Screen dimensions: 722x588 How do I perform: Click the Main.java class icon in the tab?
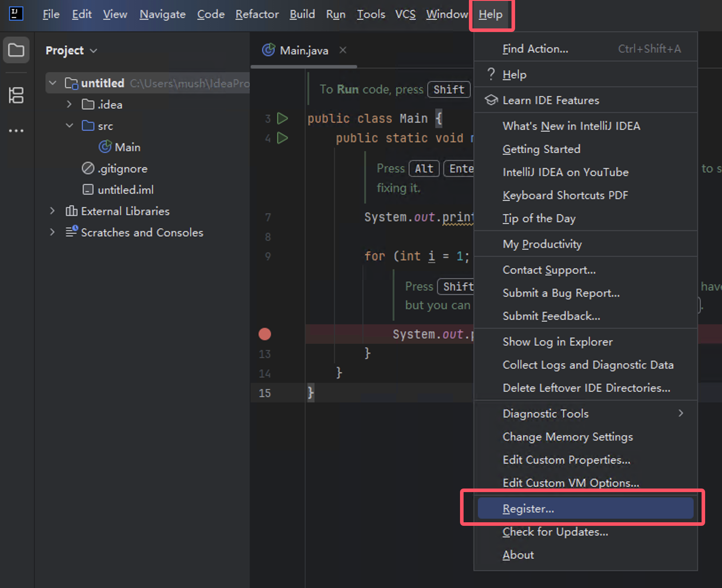click(268, 50)
